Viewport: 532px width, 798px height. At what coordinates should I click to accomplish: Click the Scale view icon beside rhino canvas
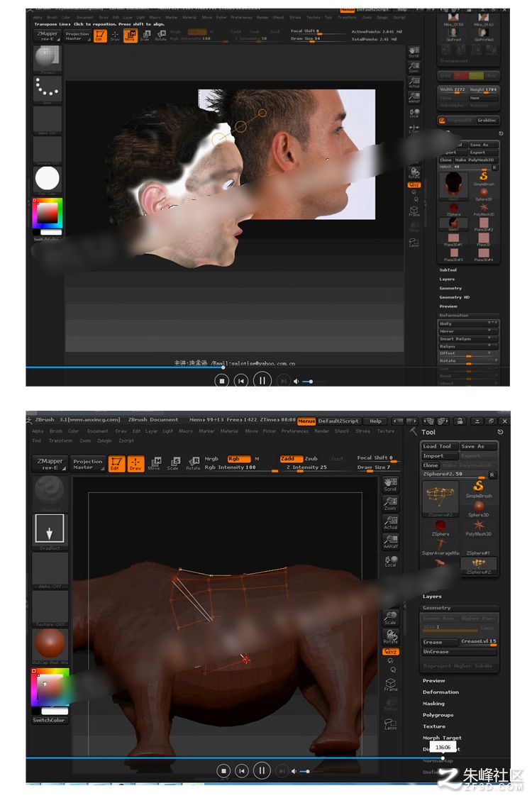[x=390, y=619]
